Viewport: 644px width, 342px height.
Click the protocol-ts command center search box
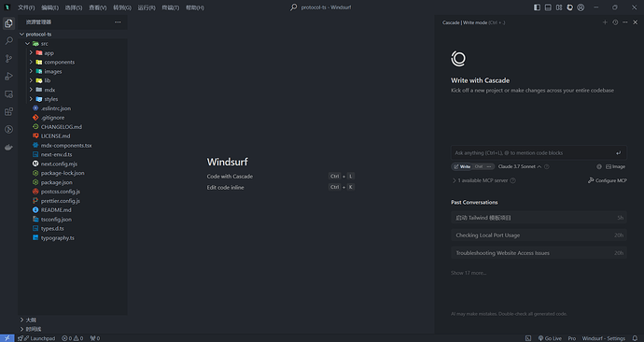[321, 7]
